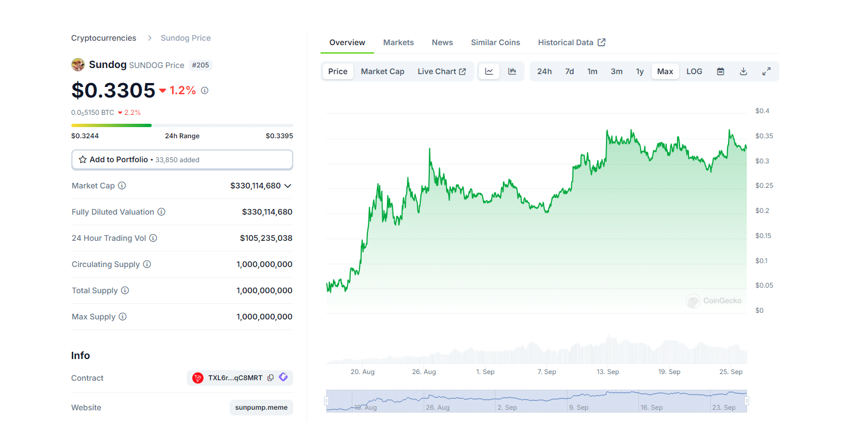This screenshot has height=422, width=868.
Task: Click the Fully Diluted Valuation $330,114,680 value
Action: coord(267,212)
